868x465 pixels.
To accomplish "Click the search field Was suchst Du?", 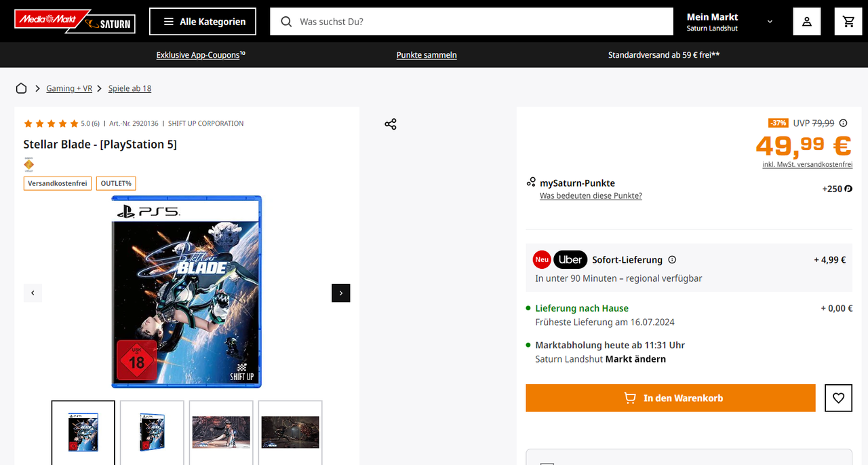I will pos(471,22).
